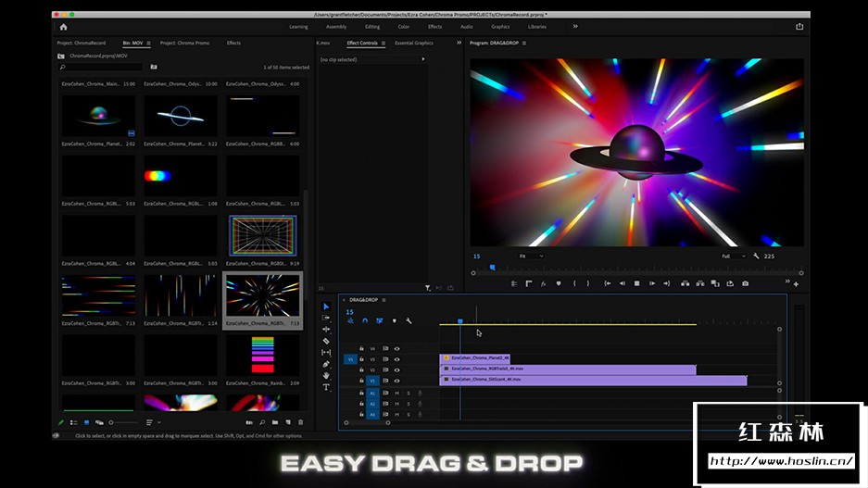Select the EzraCohen_Chroma_SlitScan4_4K clip in timeline
The image size is (868, 488).
(x=593, y=380)
